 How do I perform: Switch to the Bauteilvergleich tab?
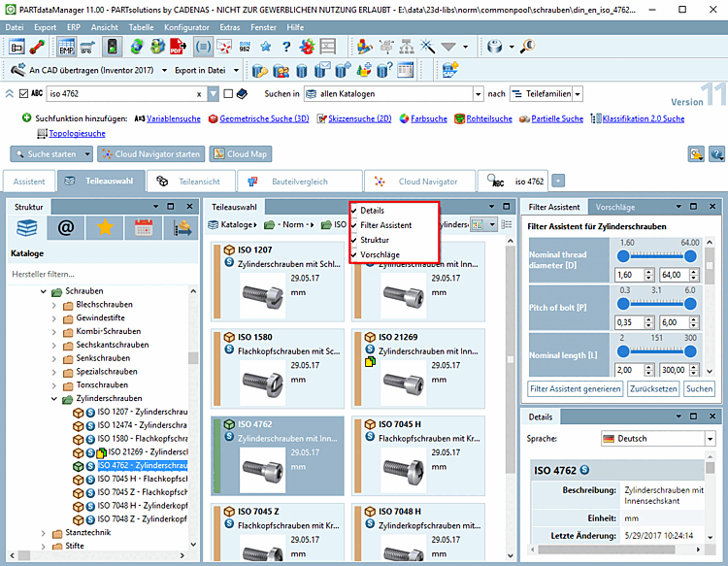coord(299,181)
